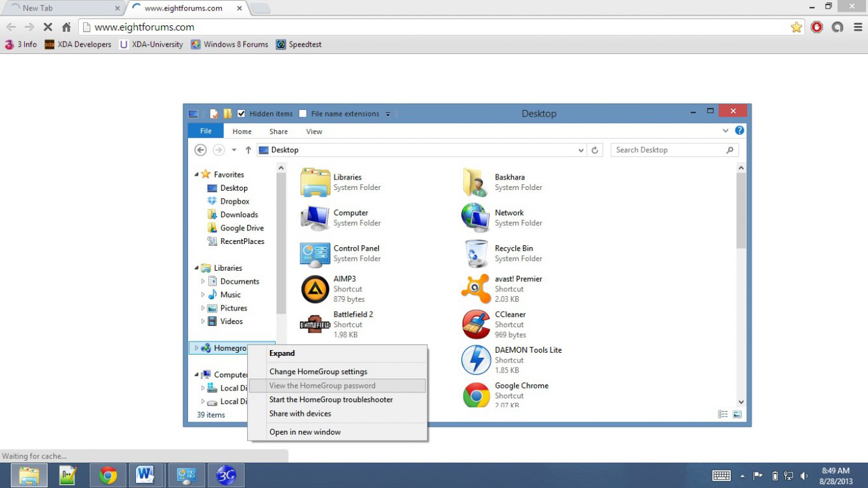The image size is (868, 488).
Task: Switch to large icons view in status bar
Action: (738, 414)
